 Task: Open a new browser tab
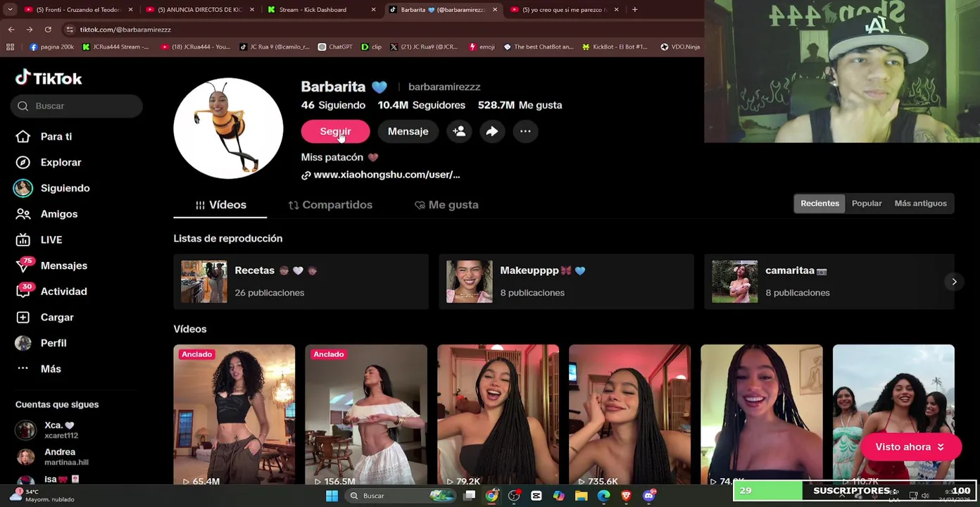634,10
